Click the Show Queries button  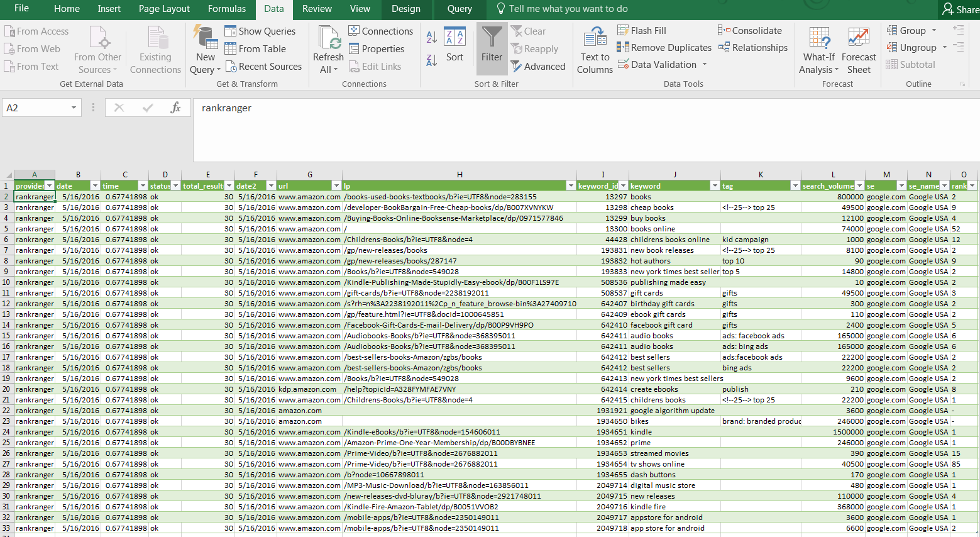tap(260, 31)
